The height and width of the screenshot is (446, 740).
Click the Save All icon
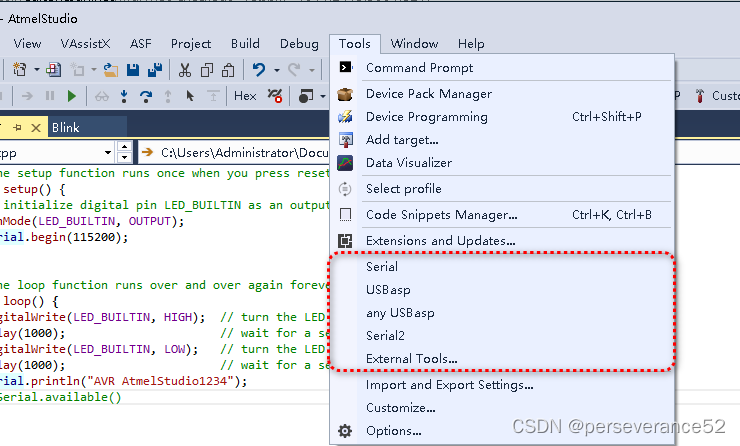155,70
